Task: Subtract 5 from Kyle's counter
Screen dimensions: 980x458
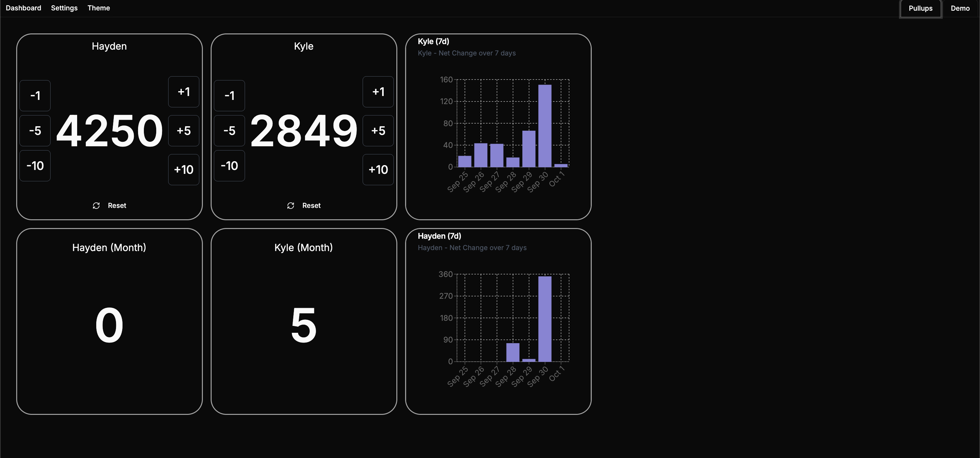Action: tap(229, 131)
